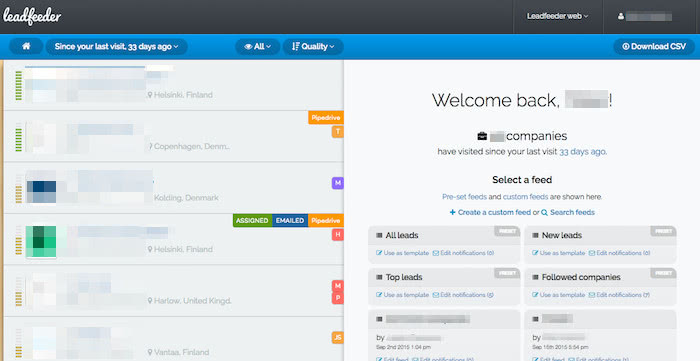Click the 'Pre-set feeds' link
The image size is (700, 361).
[464, 197]
